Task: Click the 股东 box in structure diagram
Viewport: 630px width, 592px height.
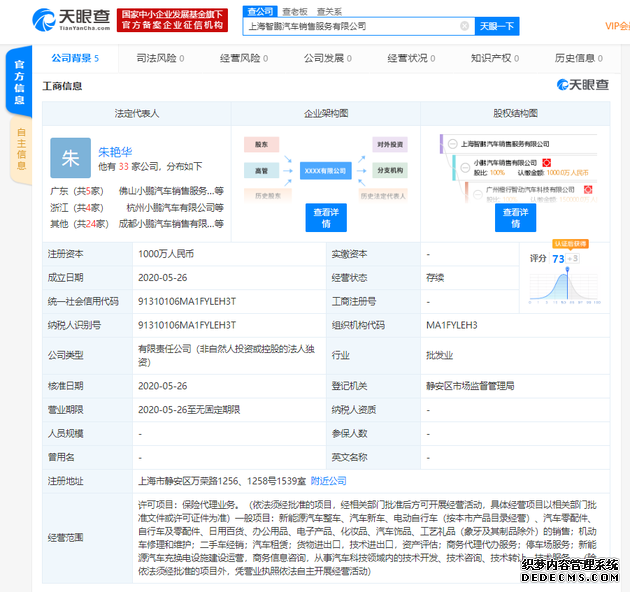Action: click(x=262, y=144)
